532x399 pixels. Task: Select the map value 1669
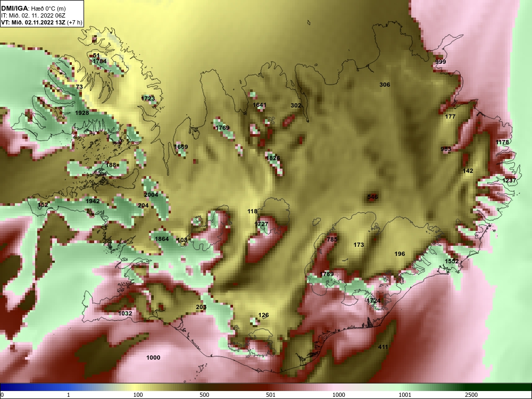(181, 147)
